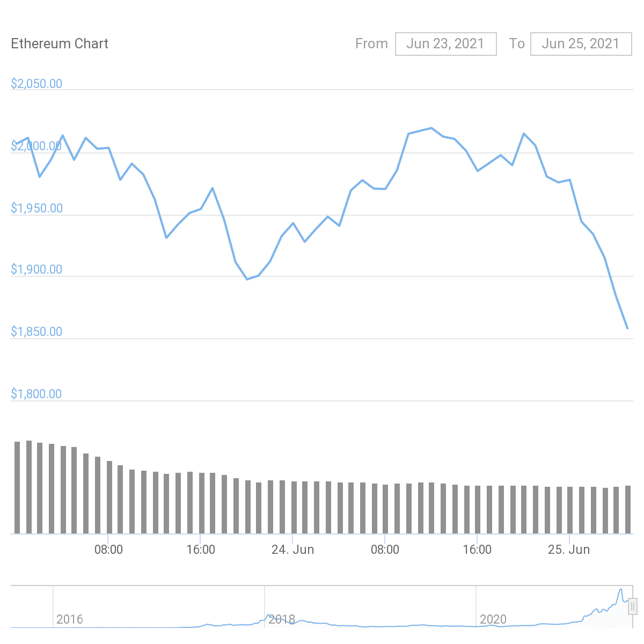Click the $1,900.00 price axis label
The image size is (644, 644).
tap(36, 269)
